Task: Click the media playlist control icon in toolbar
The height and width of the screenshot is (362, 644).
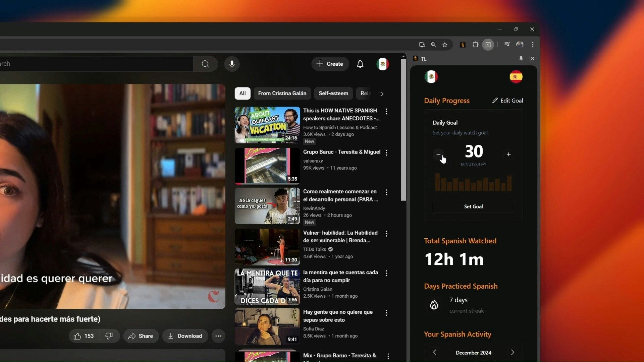Action: pyautogui.click(x=507, y=44)
